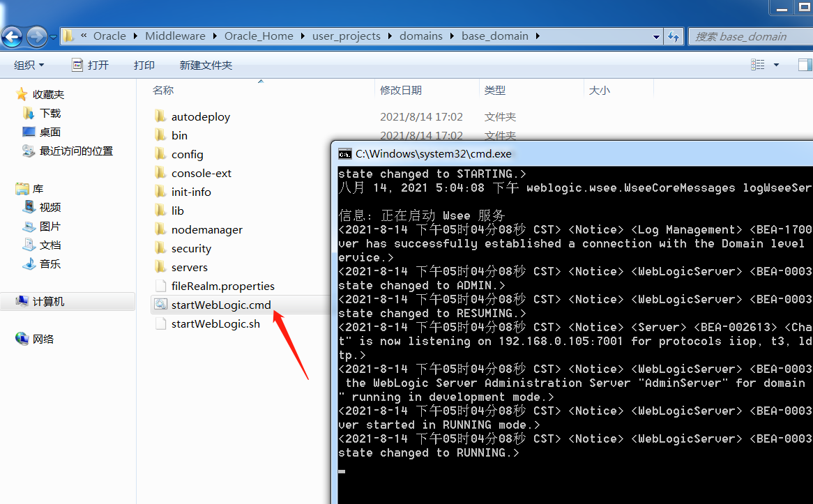The width and height of the screenshot is (813, 504).
Task: Select the fileRealm.properties file icon
Action: tap(161, 286)
